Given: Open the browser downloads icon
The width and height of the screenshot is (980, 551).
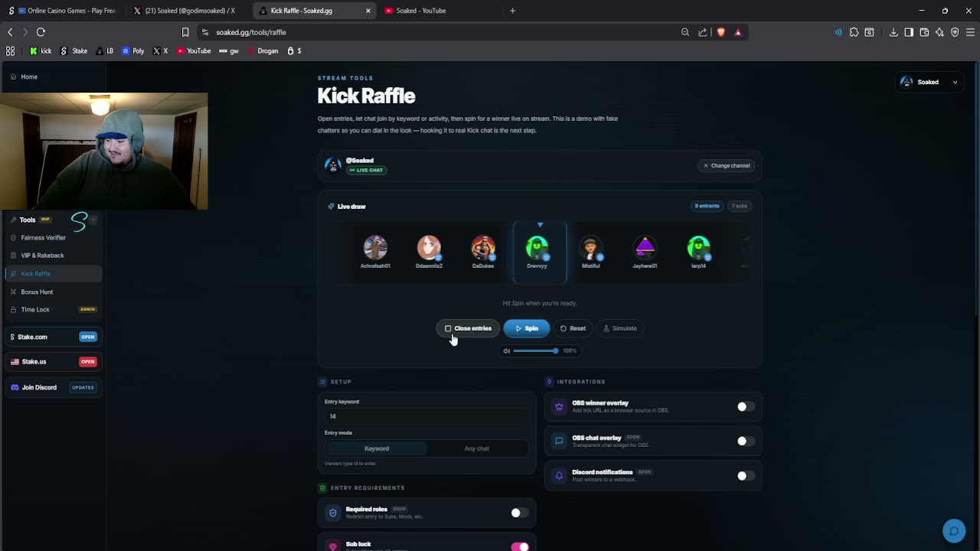Looking at the screenshot, I should tap(893, 32).
